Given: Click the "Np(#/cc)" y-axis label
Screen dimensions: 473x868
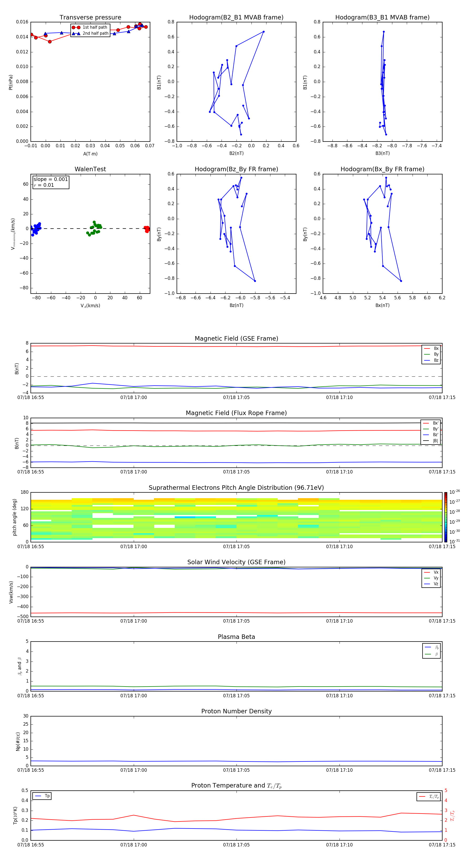Looking at the screenshot, I should point(18,741).
